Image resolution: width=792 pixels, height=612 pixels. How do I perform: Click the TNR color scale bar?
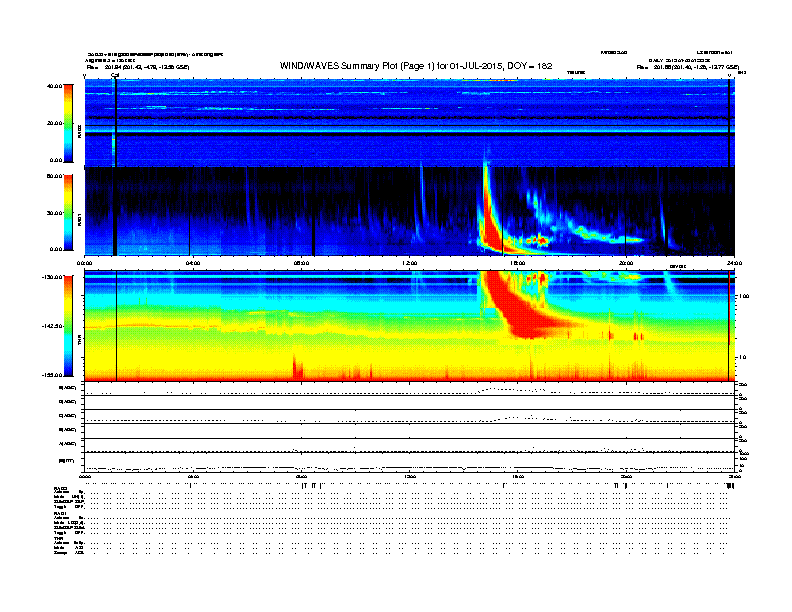[x=68, y=326]
